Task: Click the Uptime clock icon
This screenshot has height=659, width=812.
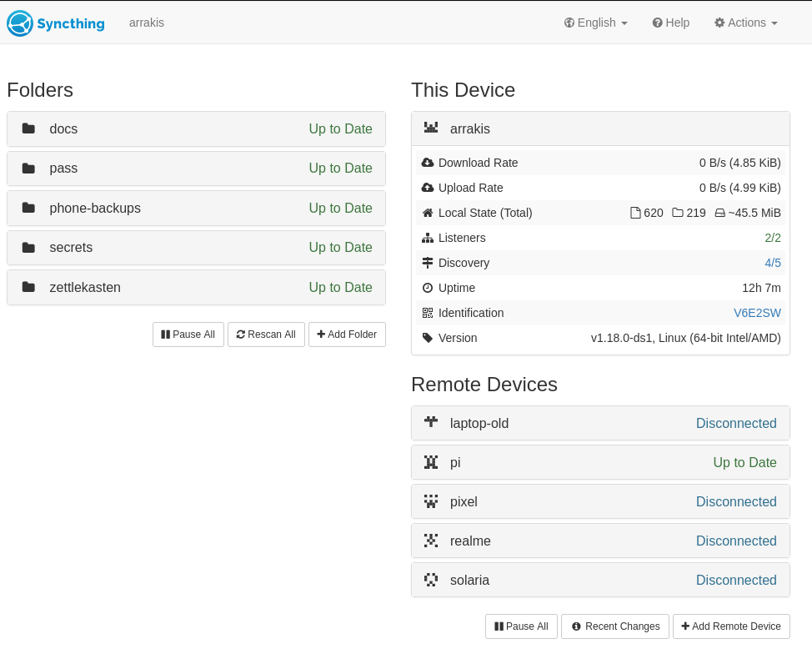Action: point(427,288)
